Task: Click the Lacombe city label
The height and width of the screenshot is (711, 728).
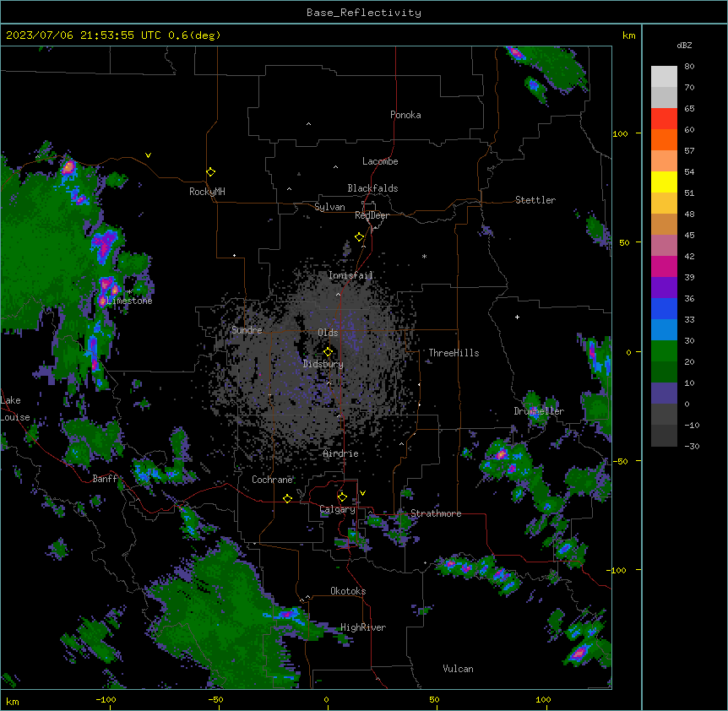Action: (380, 161)
